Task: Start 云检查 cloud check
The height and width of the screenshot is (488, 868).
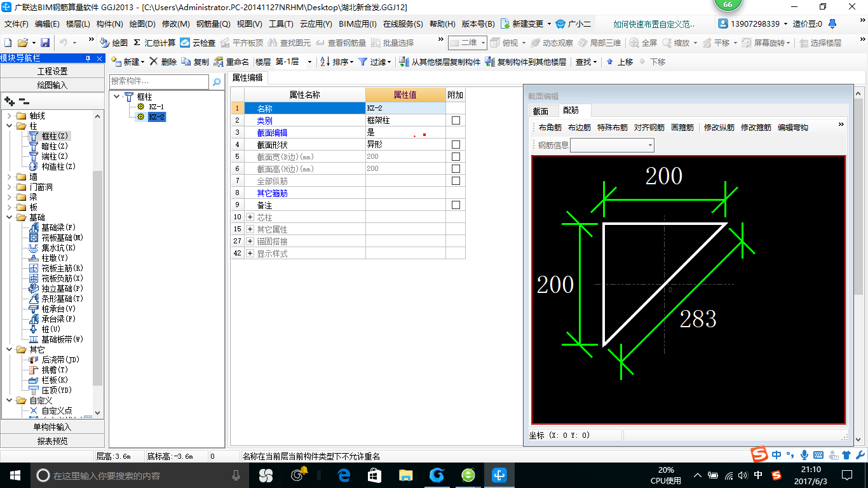Action: tap(198, 43)
